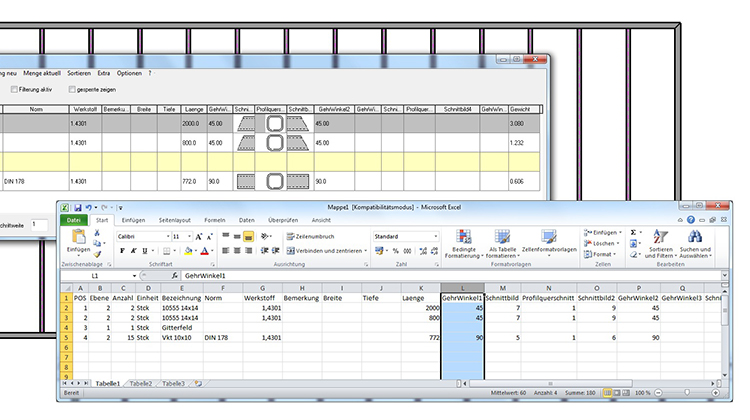Toggle bold F formatting
Image resolution: width=750 pixels, height=420 pixels.
pyautogui.click(x=122, y=251)
